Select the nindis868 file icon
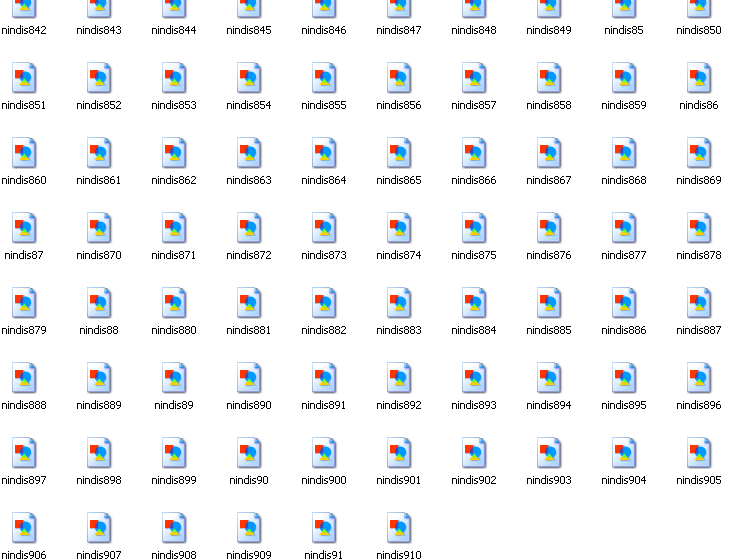744x559 pixels. [623, 153]
